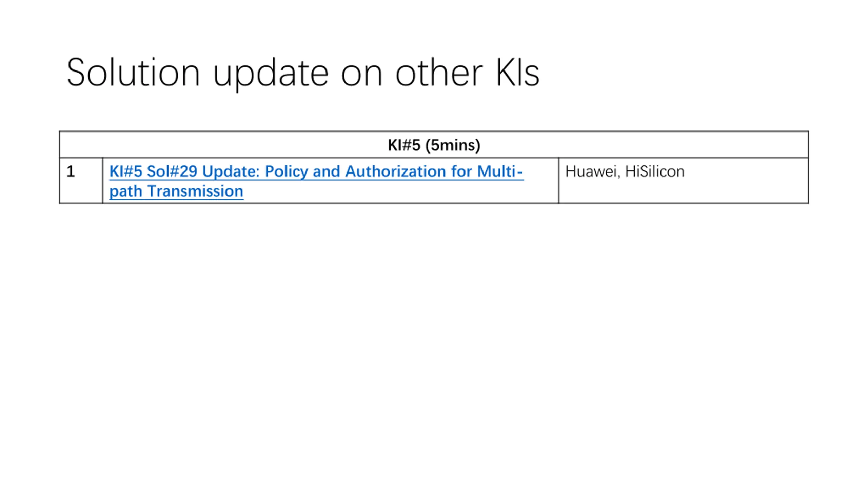Click the word "KIs" in the title
868x488 pixels.
[x=518, y=73]
